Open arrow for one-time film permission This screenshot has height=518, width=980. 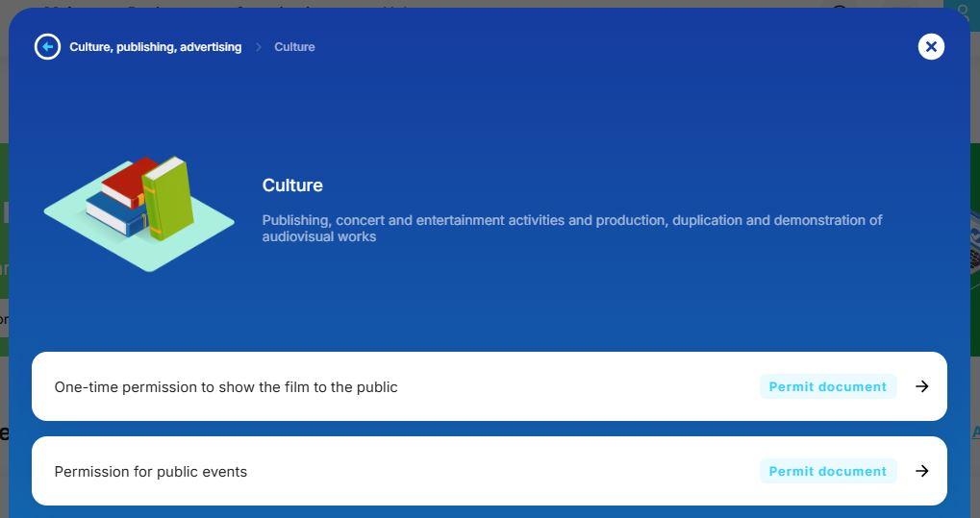[x=921, y=386]
